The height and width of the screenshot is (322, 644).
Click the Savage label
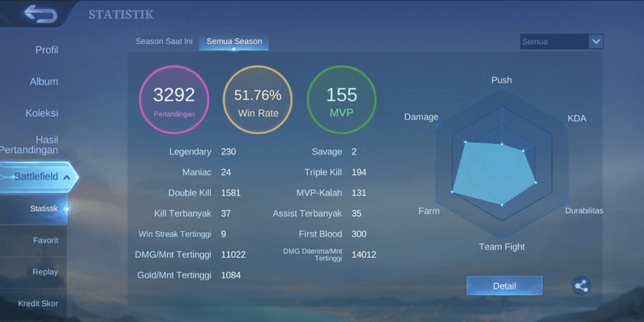(327, 152)
